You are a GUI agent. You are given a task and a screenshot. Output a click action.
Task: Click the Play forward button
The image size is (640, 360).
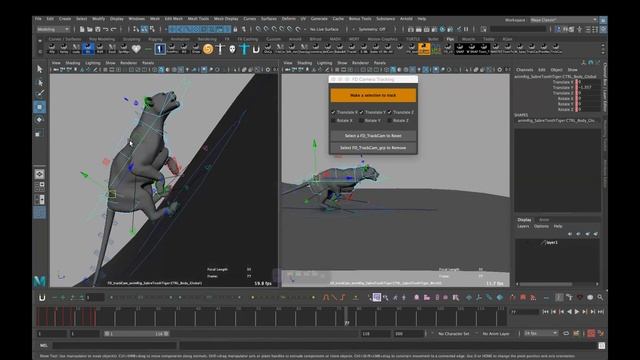(x=577, y=311)
